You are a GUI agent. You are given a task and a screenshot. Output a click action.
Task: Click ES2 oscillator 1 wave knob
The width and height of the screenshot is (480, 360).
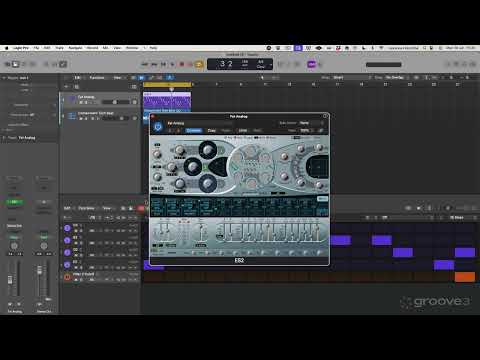tap(207, 149)
